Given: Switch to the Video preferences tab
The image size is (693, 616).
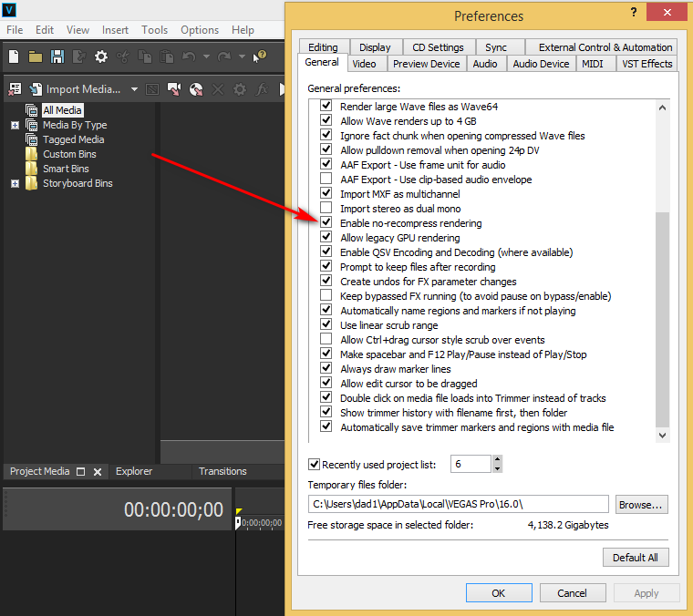Looking at the screenshot, I should click(364, 64).
